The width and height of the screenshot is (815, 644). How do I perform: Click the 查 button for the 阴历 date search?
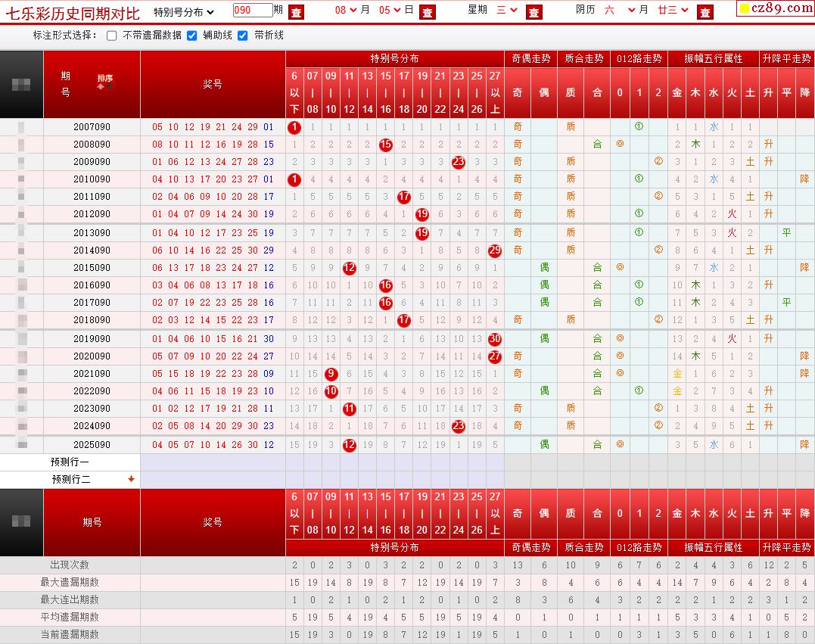click(705, 12)
